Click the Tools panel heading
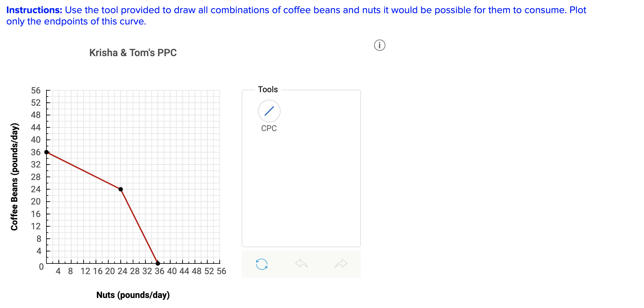 (x=267, y=89)
